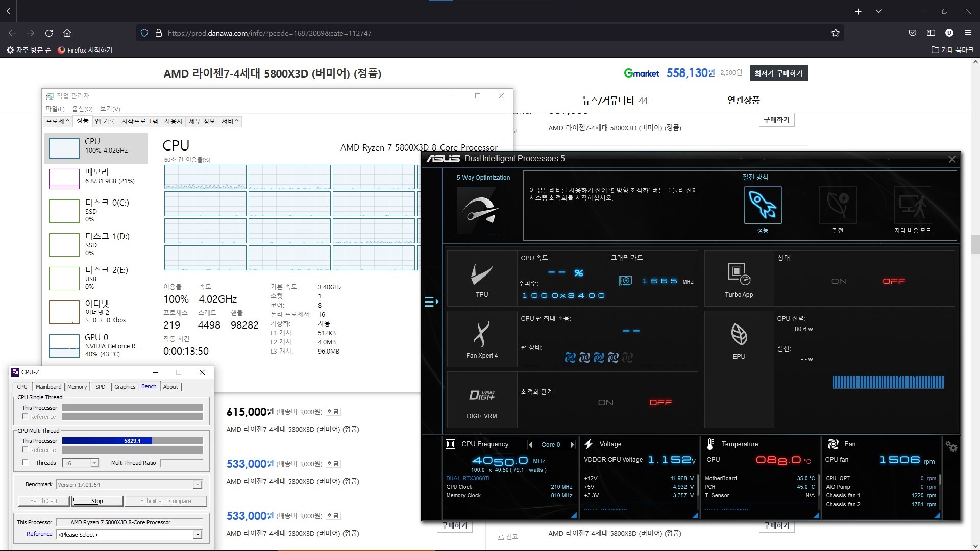980x551 pixels.
Task: Open Firefox list all tabs dropdown
Action: click(878, 11)
